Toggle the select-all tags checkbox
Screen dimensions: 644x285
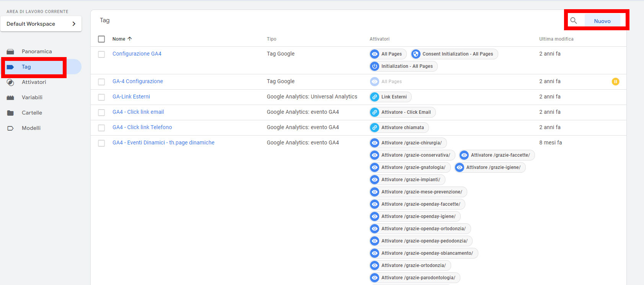[101, 39]
